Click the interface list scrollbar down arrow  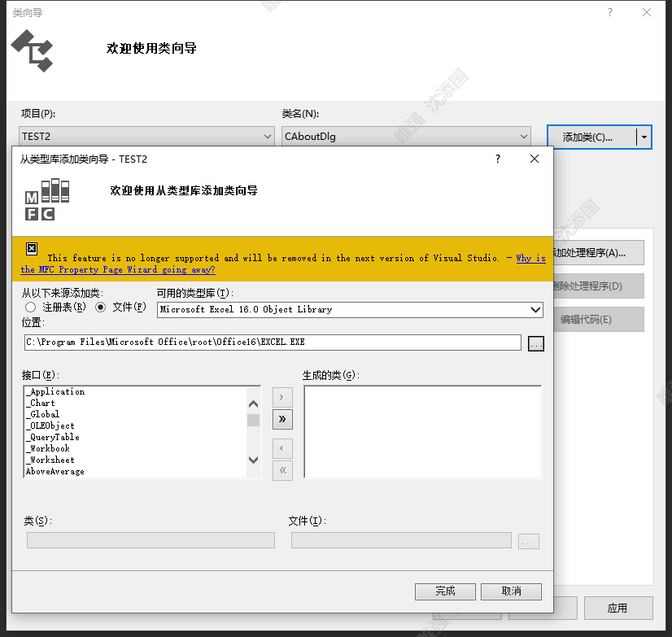click(253, 460)
